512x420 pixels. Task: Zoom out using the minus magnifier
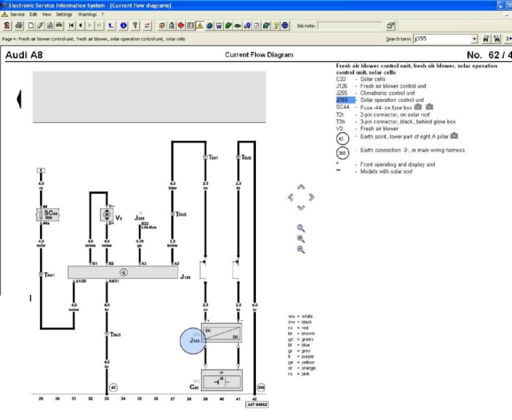point(300,249)
